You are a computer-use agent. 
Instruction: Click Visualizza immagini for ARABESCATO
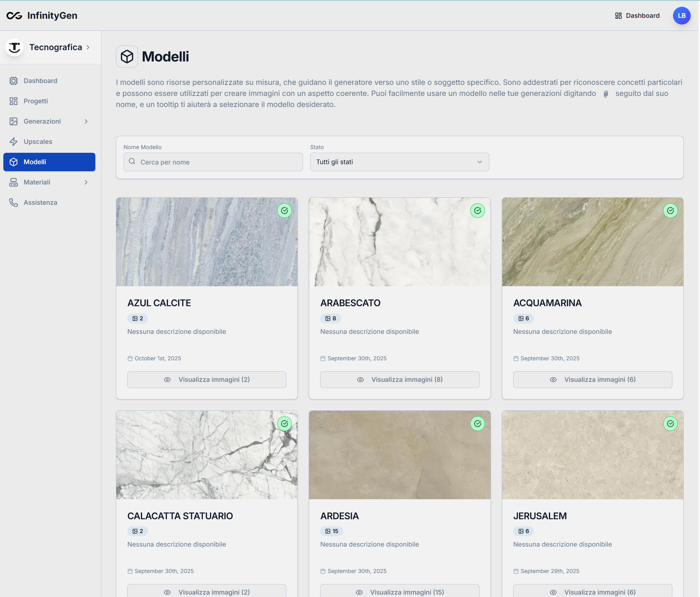tap(399, 380)
